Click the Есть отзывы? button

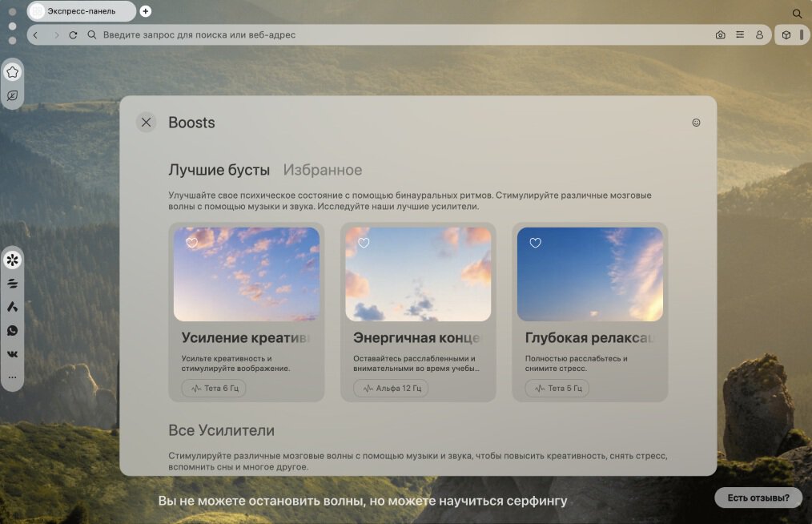pos(758,498)
